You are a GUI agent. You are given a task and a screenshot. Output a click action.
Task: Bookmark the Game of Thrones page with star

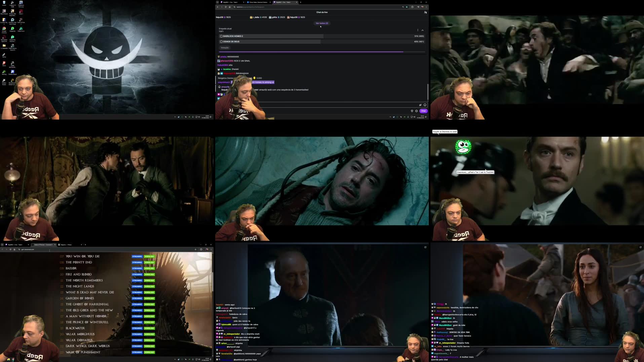[195, 250]
